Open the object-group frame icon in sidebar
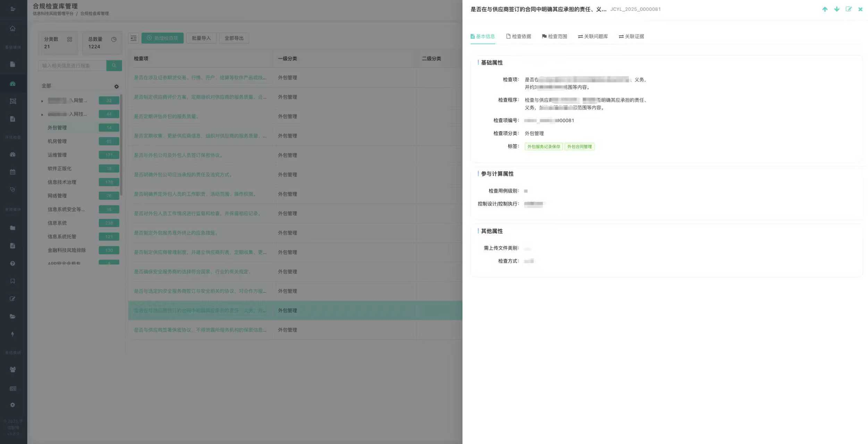Screen dimensions: 868x444 tap(13, 101)
